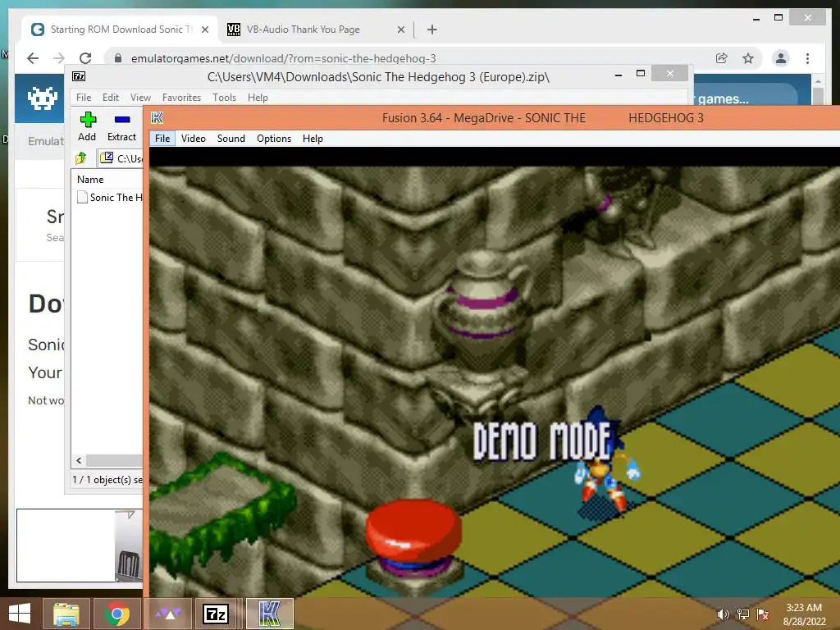The image size is (840, 630).
Task: Go forward in Chrome
Action: pyautogui.click(x=59, y=58)
